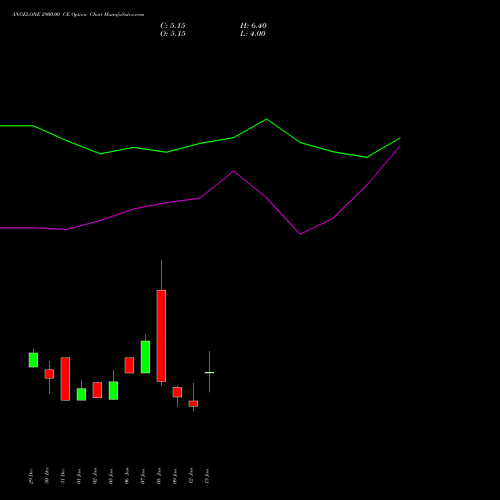Click the 01 Jan date label

tap(79, 476)
